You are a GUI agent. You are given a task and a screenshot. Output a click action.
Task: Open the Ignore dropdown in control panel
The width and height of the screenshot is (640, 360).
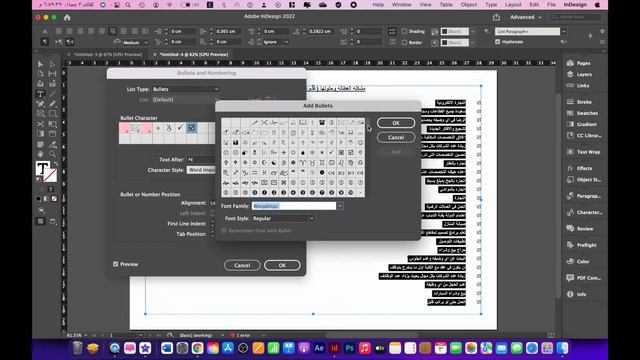pos(276,42)
